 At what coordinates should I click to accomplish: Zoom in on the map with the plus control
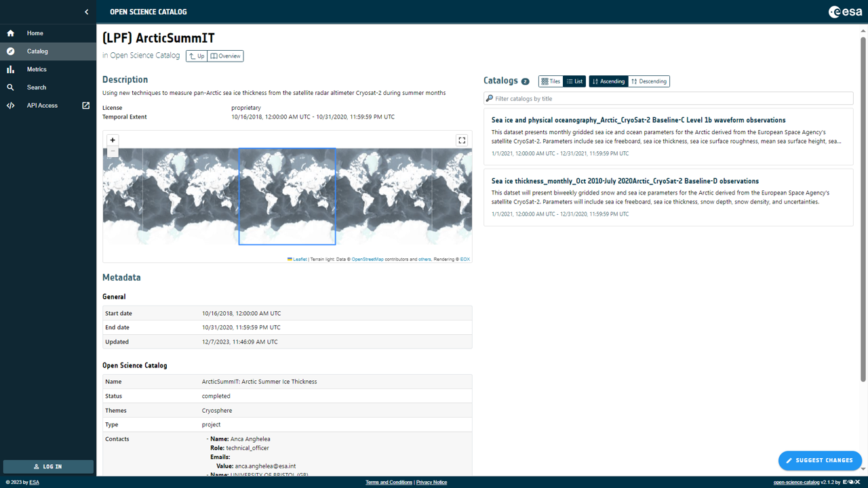click(x=112, y=140)
